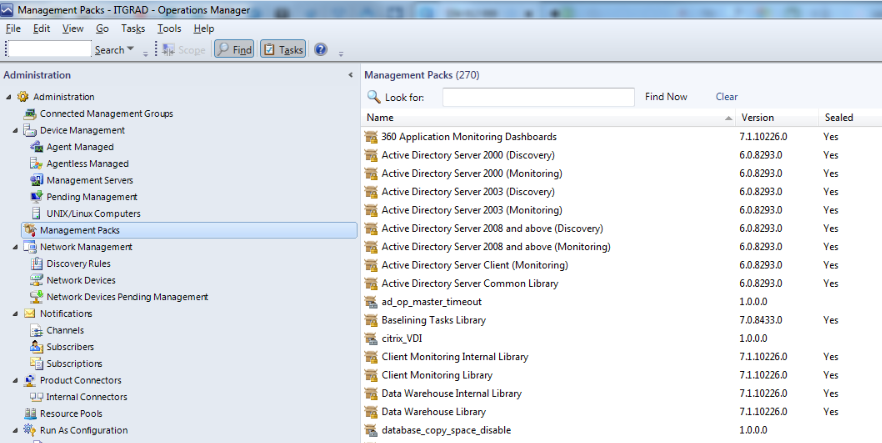Click the blue Help question mark icon

tap(321, 49)
